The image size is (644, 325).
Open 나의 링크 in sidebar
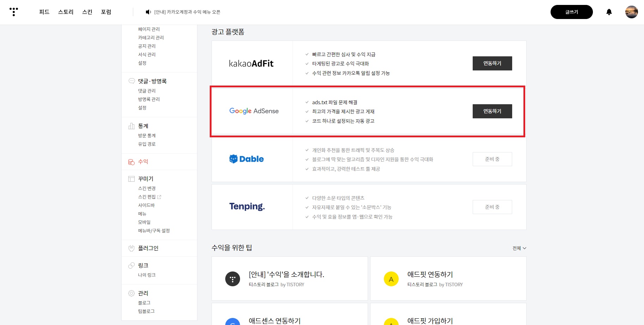pyautogui.click(x=147, y=275)
